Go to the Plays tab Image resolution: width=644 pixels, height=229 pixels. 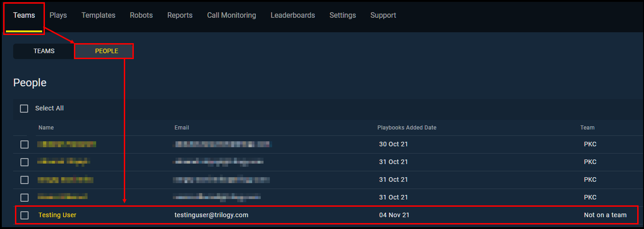tap(58, 15)
